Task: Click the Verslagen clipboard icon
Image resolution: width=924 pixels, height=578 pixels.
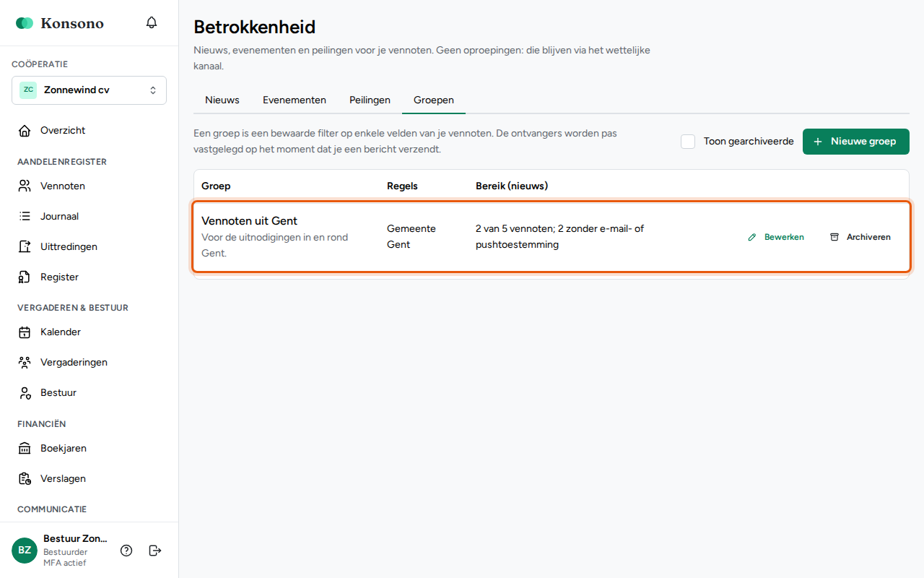Action: 25,478
